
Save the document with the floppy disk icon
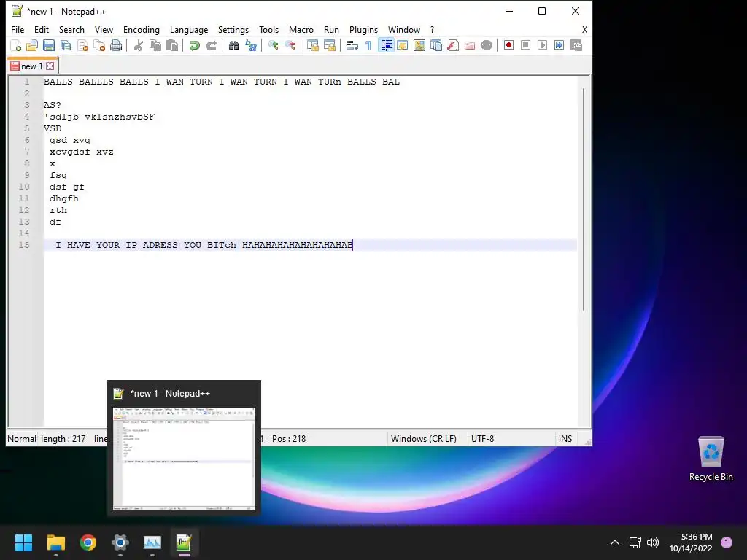pyautogui.click(x=49, y=46)
